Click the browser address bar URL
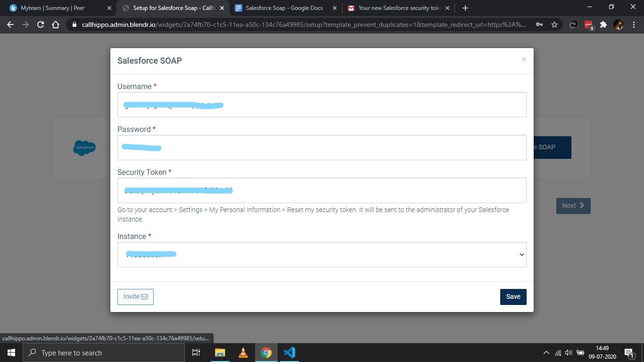 (304, 25)
